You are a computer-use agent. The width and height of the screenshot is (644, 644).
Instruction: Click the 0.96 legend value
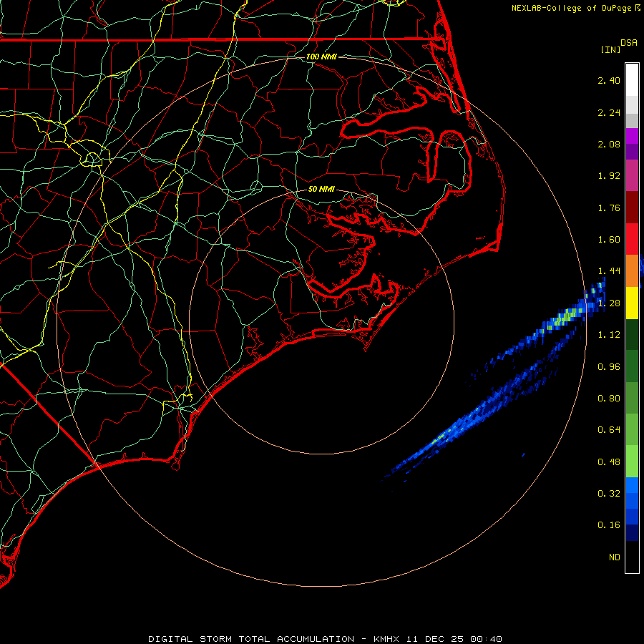609,367
